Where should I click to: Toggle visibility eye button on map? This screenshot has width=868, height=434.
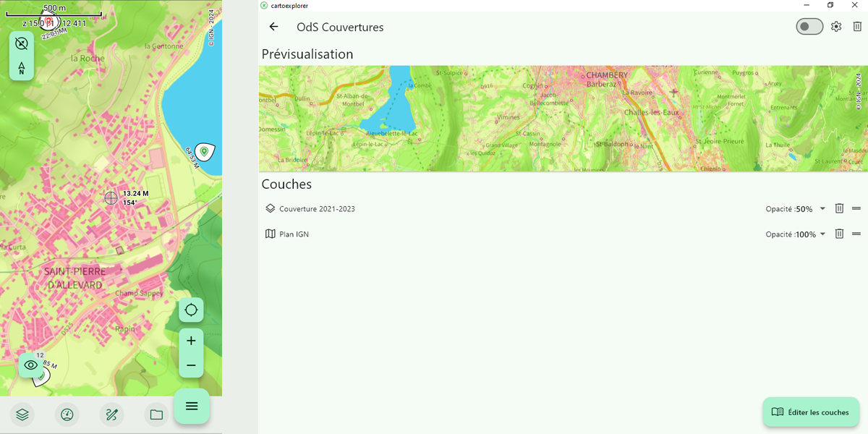click(x=31, y=365)
